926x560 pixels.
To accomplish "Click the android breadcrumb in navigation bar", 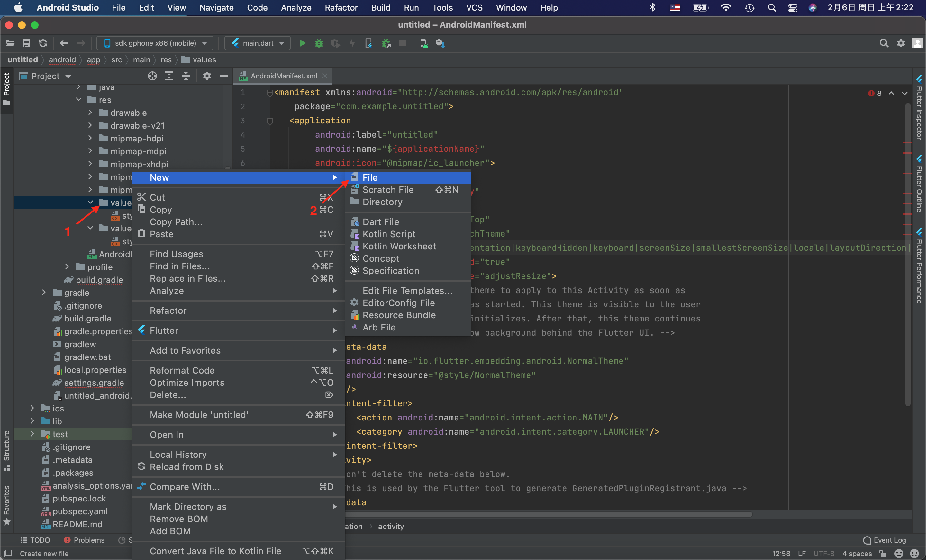I will point(62,60).
